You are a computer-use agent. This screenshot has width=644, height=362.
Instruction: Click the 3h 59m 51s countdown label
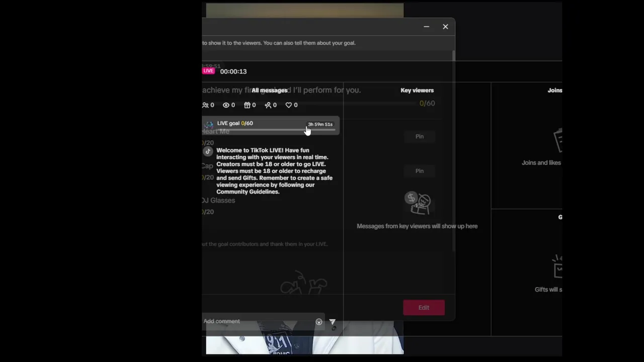tap(320, 124)
